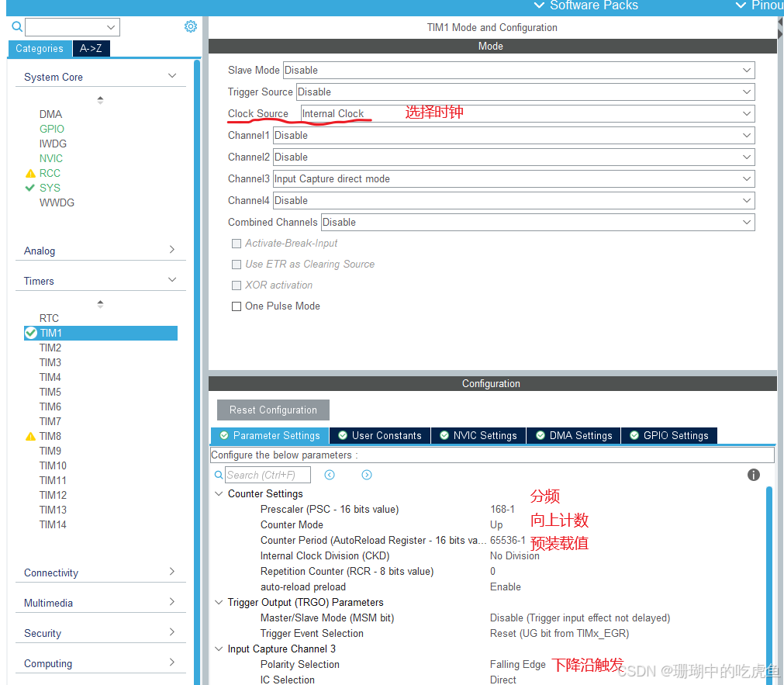Open the Trigger Source dropdown
This screenshot has height=685, width=784.
[x=526, y=92]
